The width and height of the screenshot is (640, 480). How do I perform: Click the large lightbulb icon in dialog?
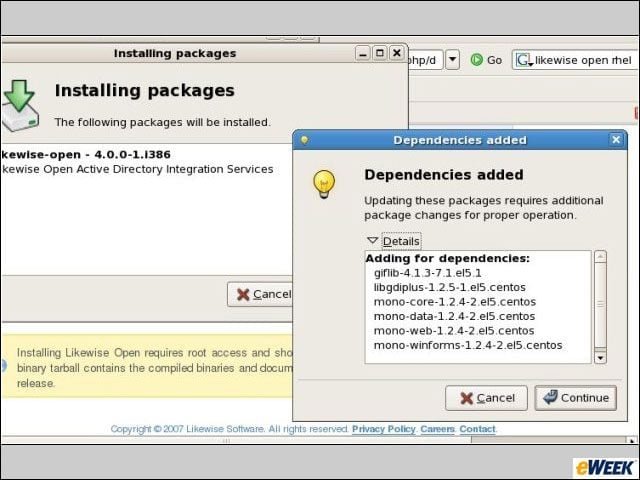[x=324, y=184]
